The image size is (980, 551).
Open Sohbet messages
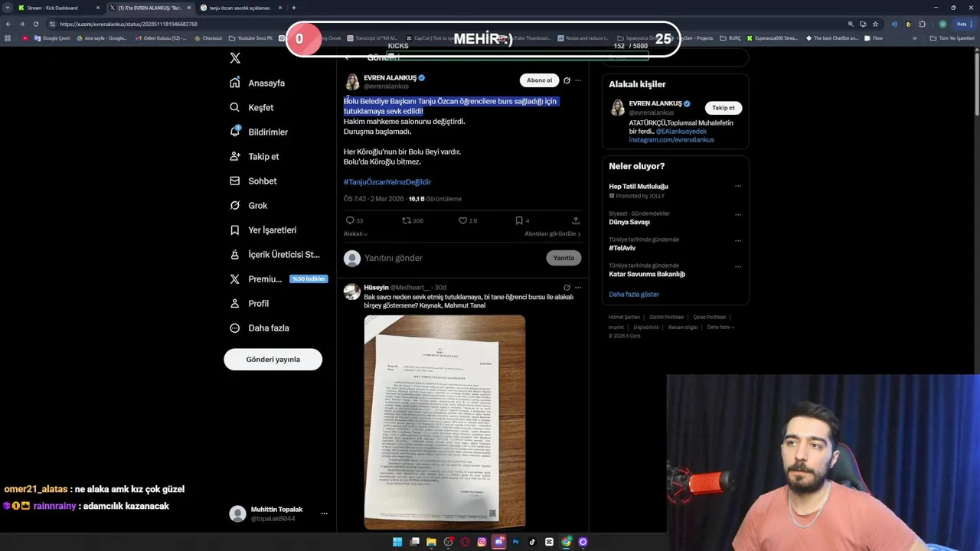click(x=253, y=181)
